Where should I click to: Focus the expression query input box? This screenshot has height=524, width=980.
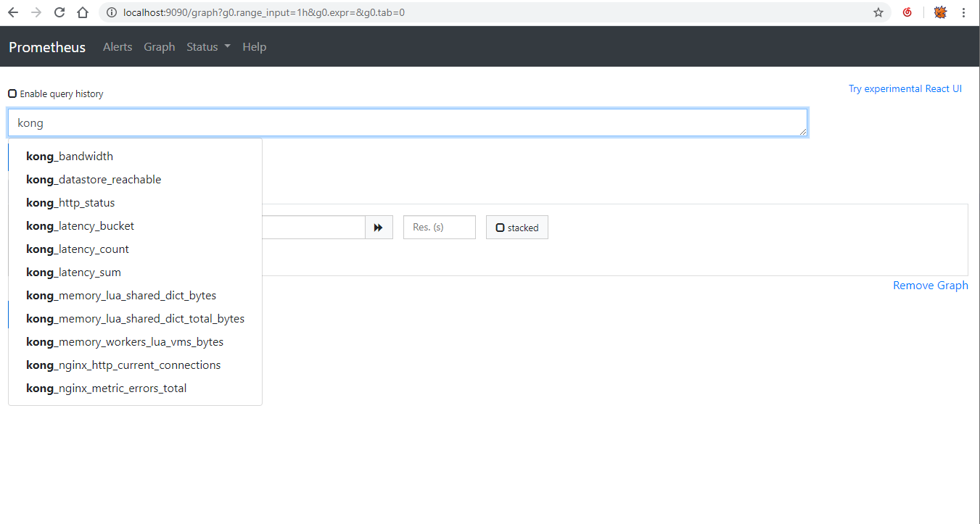408,122
